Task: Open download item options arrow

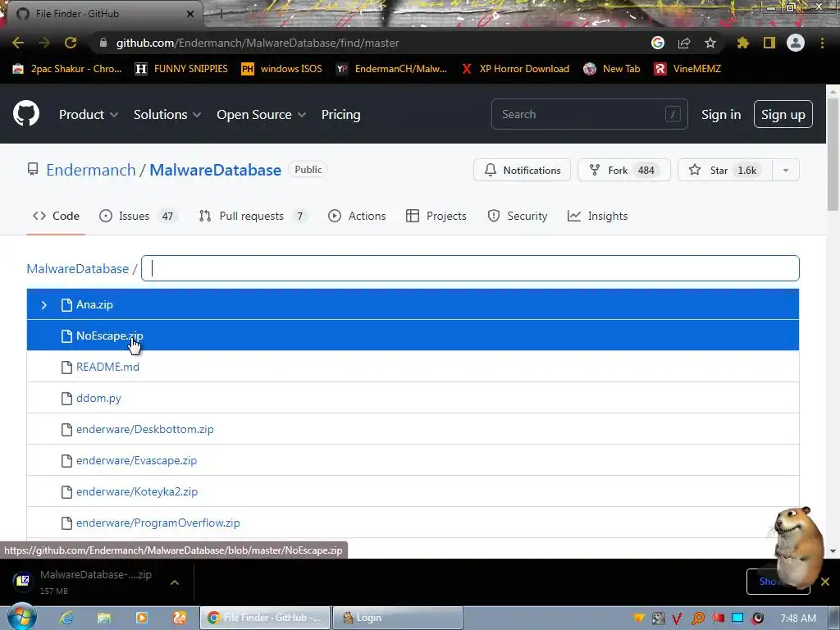Action: pyautogui.click(x=175, y=582)
